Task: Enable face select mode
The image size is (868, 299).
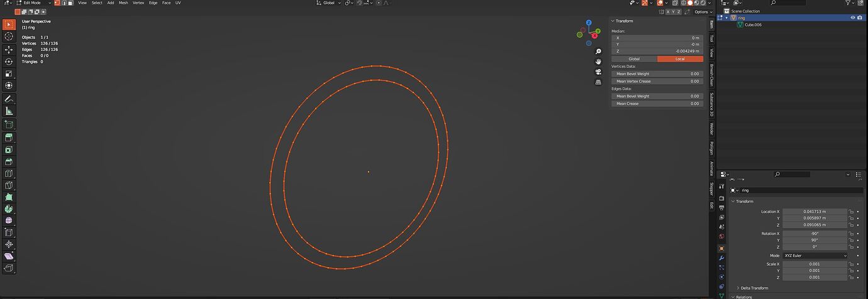Action: pyautogui.click(x=70, y=3)
